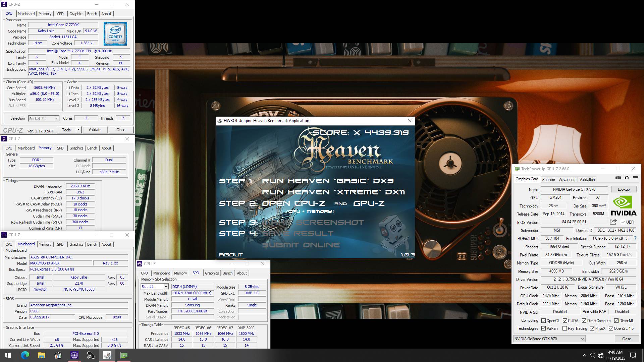Click the GPU-Z refresh icon
Viewport: 644px width, 362px height.
(627, 178)
